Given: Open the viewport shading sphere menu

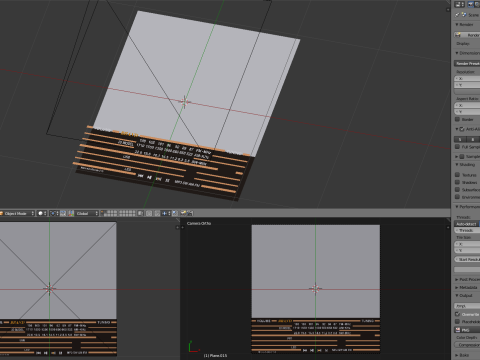Looking at the screenshot, I should click(x=42, y=213).
